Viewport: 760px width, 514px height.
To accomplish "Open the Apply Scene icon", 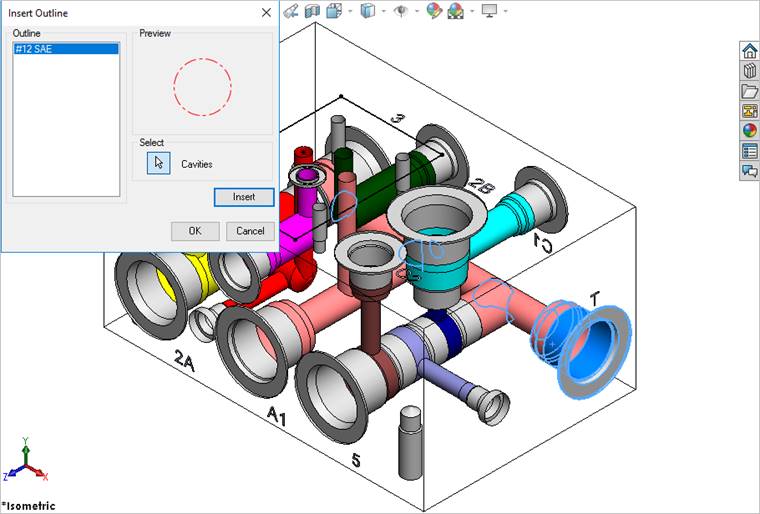I will click(456, 10).
